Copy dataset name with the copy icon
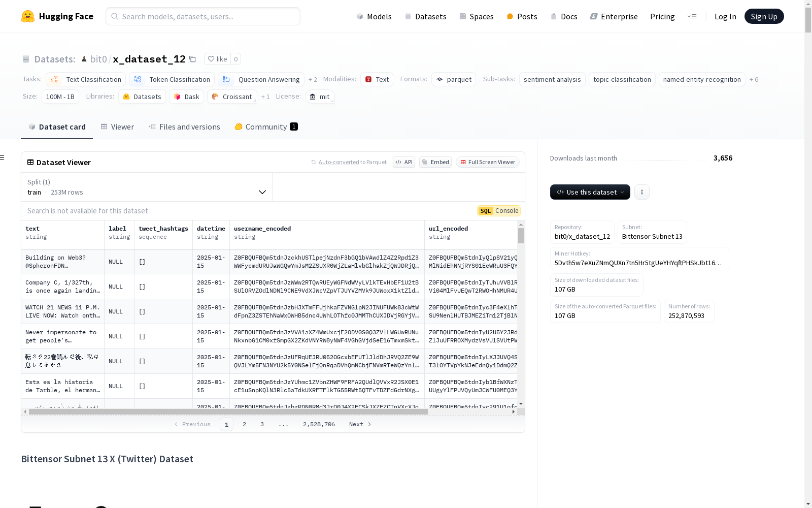812x508 pixels. tap(192, 59)
